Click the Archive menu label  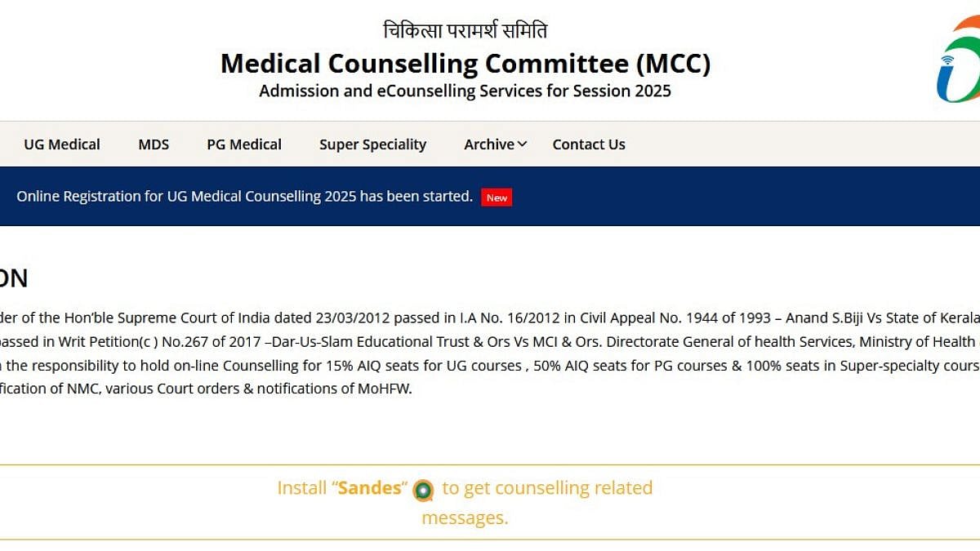click(x=489, y=144)
